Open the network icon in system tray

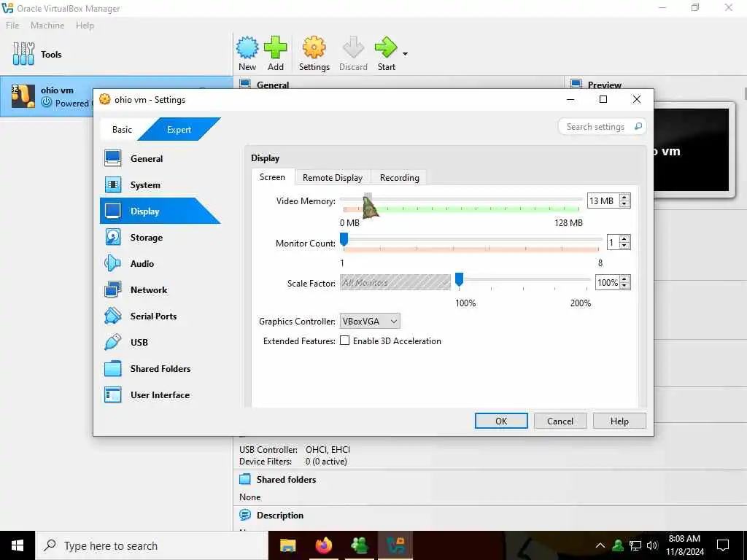(635, 545)
